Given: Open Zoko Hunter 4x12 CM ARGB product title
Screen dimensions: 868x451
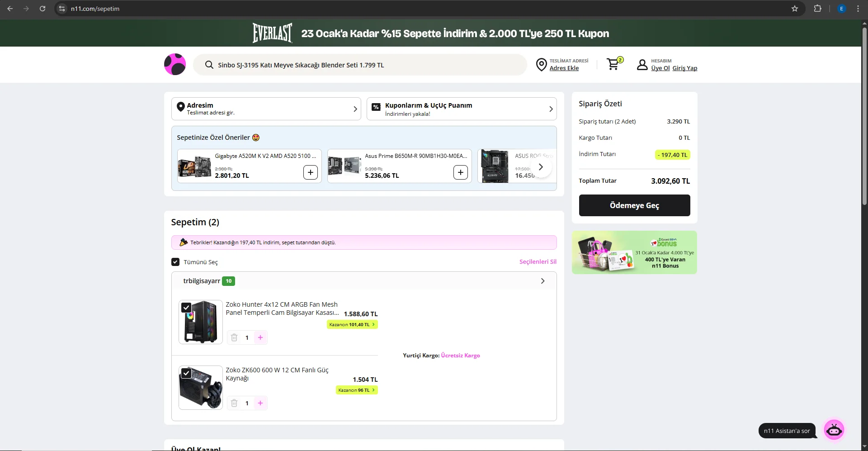Looking at the screenshot, I should (282, 309).
